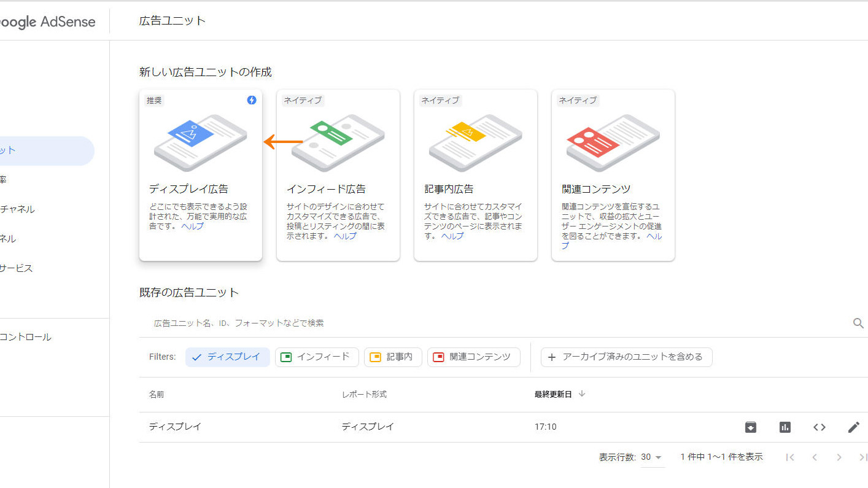The width and height of the screenshot is (868, 488).
Task: Go to the first page of results
Action: [x=790, y=457]
